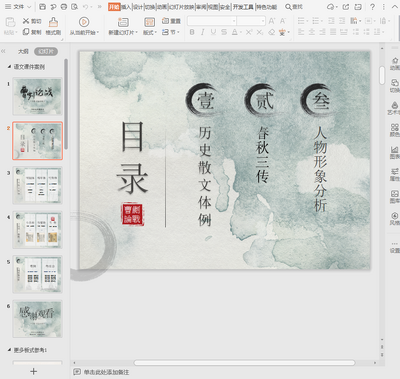
Task: Click the Print Preview magnifier icon
Action: [75, 6]
